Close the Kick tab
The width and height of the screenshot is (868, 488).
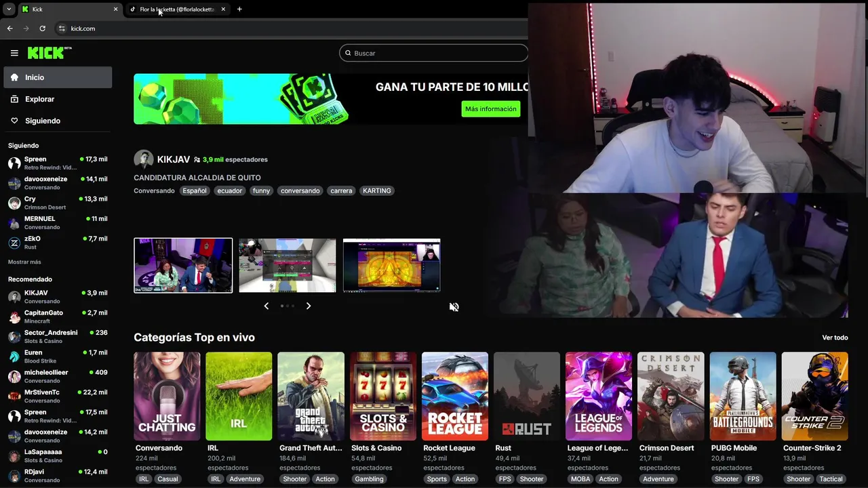pos(115,9)
